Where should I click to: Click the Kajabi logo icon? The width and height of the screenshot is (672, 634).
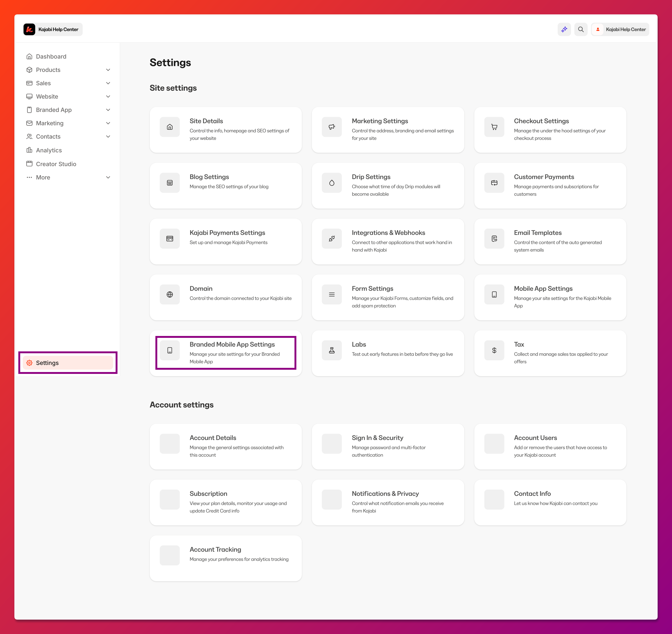coord(29,29)
